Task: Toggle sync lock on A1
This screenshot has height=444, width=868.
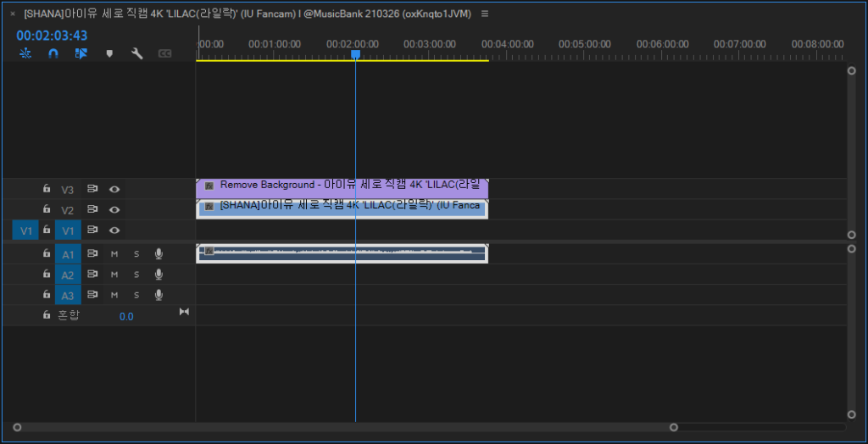Action: pos(92,253)
